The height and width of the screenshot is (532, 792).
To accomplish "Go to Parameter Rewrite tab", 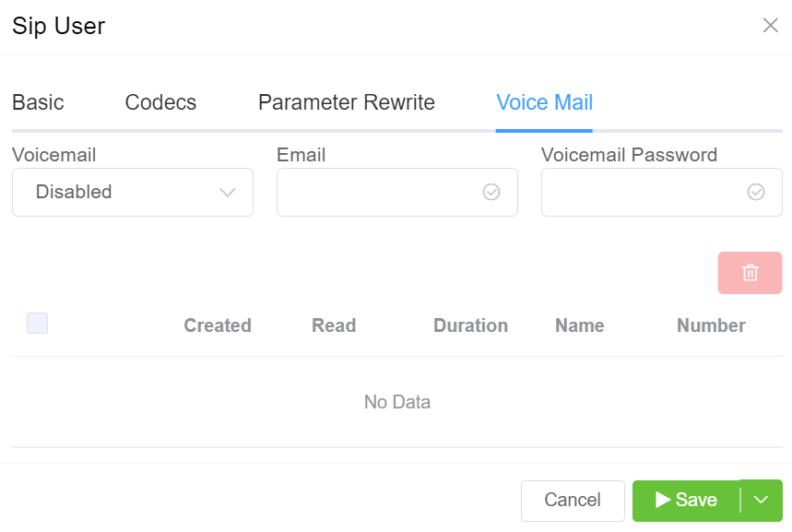I will coord(346,102).
